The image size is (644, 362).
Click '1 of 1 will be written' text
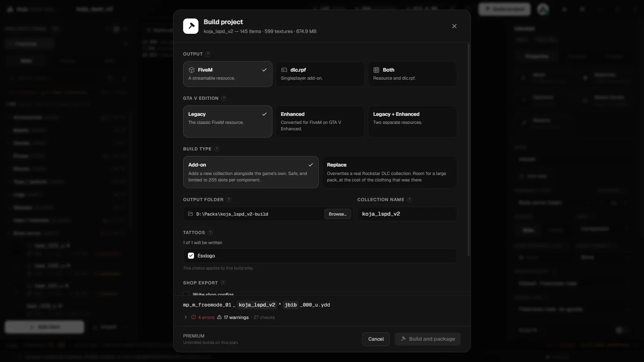[x=202, y=243]
